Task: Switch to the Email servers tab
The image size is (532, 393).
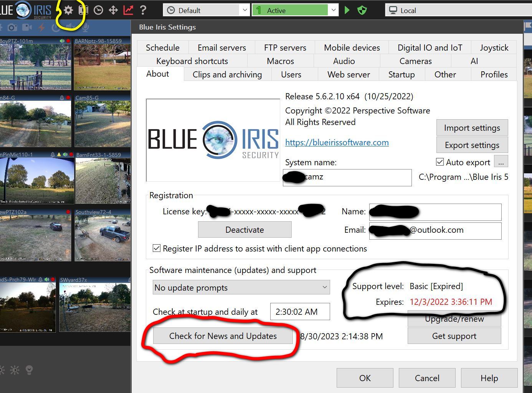Action: pos(222,48)
